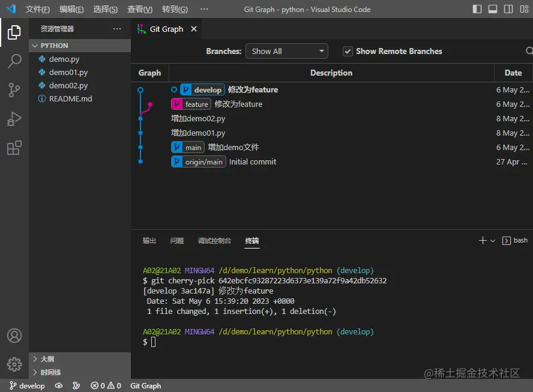Toggle the Show Remote Branches checkbox
Viewport: 533px width, 392px height.
tap(348, 52)
